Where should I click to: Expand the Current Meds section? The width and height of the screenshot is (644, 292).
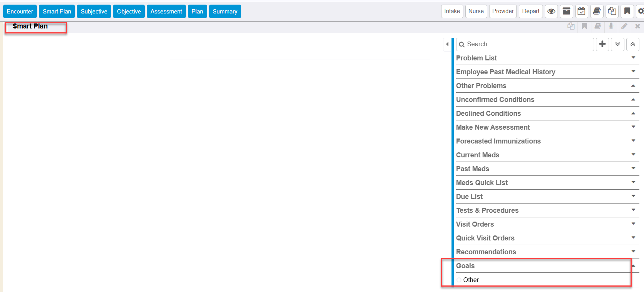point(633,155)
